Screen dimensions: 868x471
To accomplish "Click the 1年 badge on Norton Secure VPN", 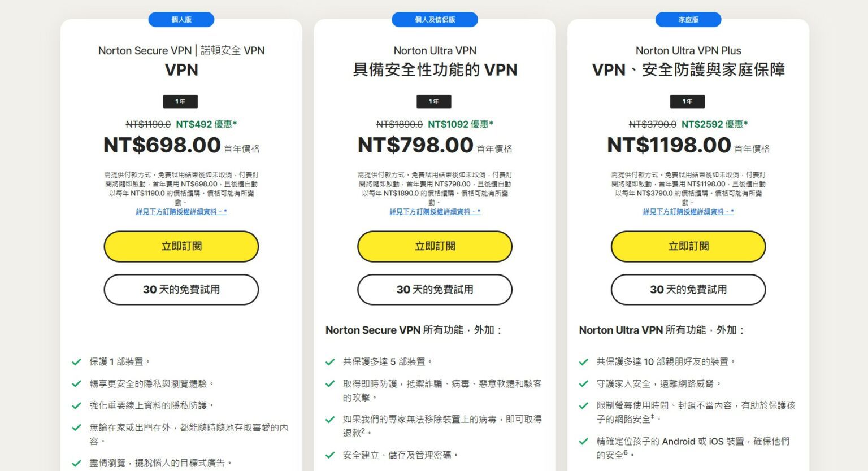I will click(181, 102).
